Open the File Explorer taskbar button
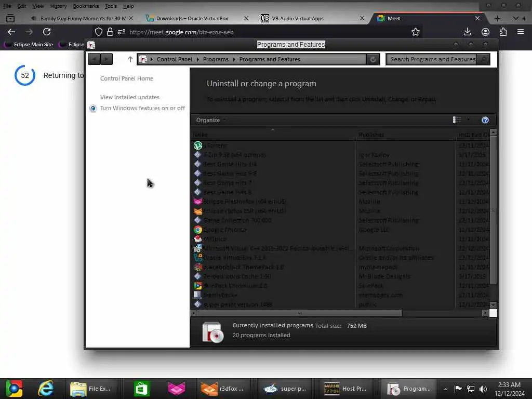The width and height of the screenshot is (532, 399). pos(91,389)
